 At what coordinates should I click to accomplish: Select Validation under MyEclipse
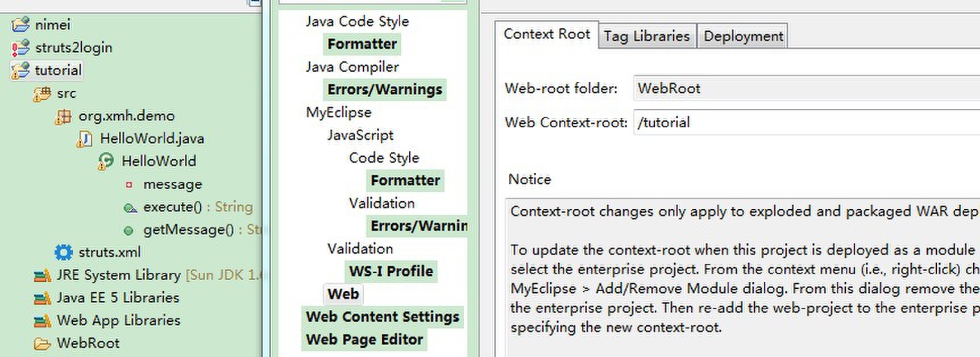click(360, 249)
